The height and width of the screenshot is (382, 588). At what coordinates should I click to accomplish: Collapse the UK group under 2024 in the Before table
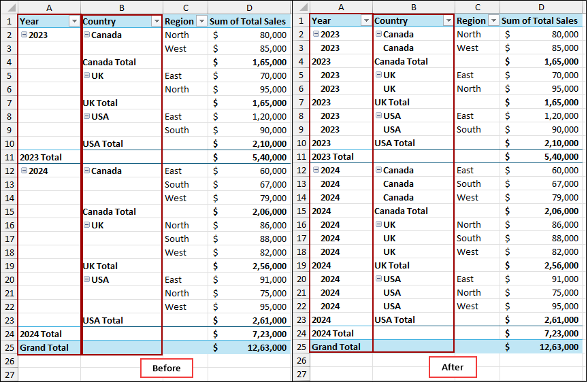(86, 225)
